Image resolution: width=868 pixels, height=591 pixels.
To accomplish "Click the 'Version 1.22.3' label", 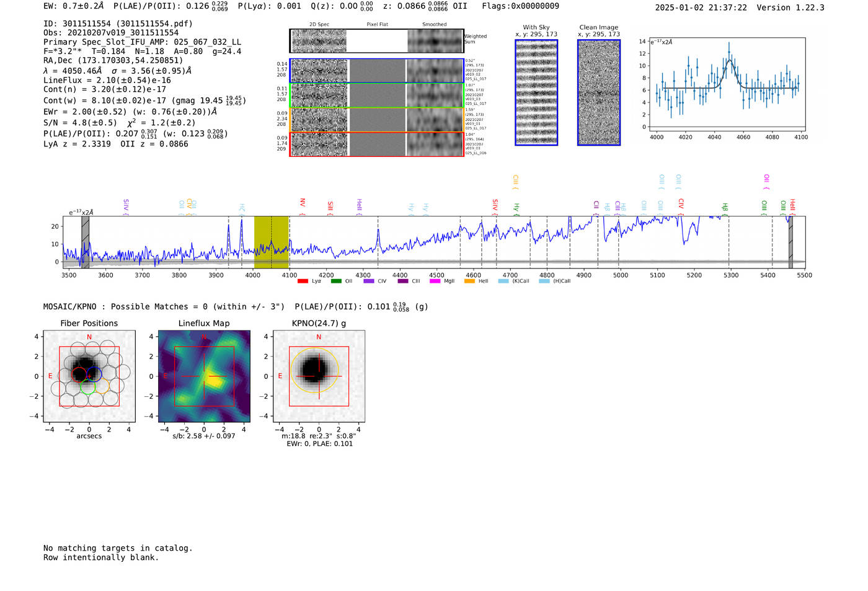I will click(x=790, y=7).
